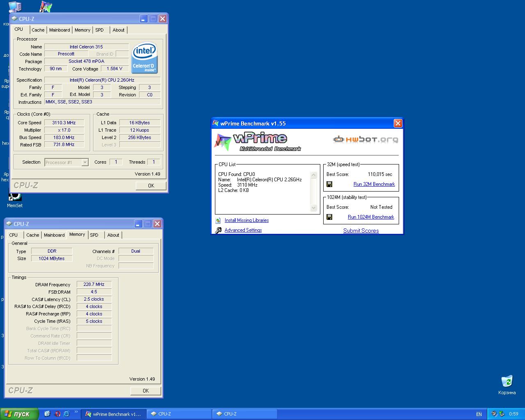Click the Rated FSB value 731.8 MHz
The image size is (525, 420).
tap(64, 145)
